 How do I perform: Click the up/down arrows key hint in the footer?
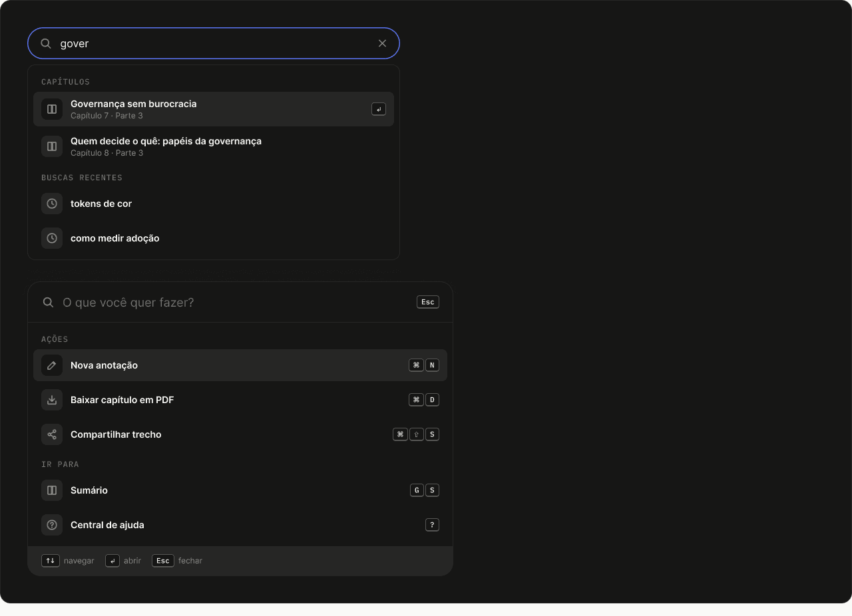[x=51, y=561]
